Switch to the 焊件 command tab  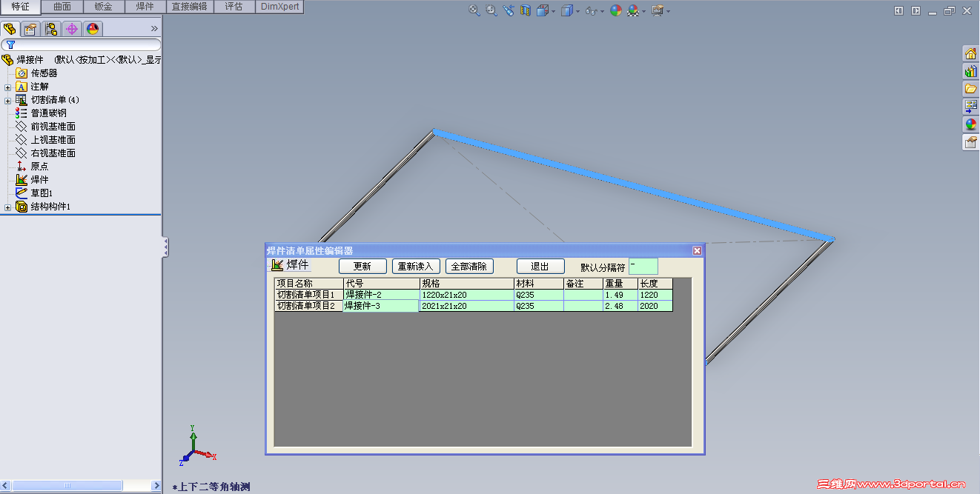tap(145, 7)
